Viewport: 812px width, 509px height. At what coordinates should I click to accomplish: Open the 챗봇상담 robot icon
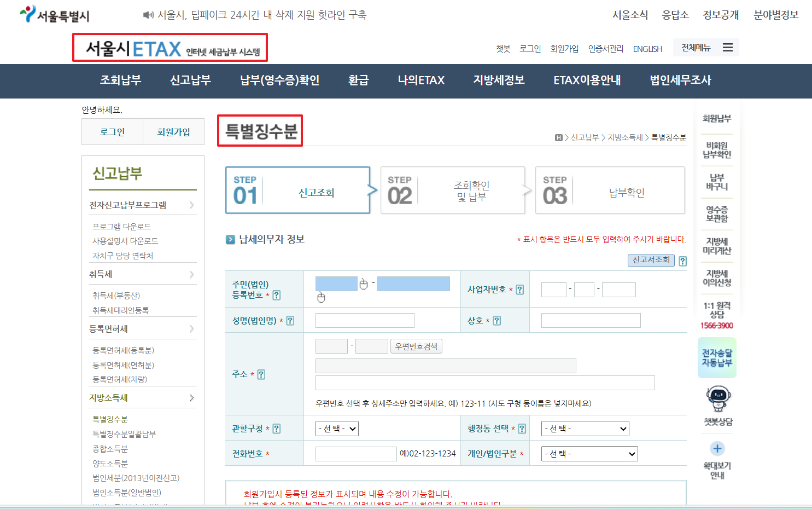pyautogui.click(x=718, y=398)
